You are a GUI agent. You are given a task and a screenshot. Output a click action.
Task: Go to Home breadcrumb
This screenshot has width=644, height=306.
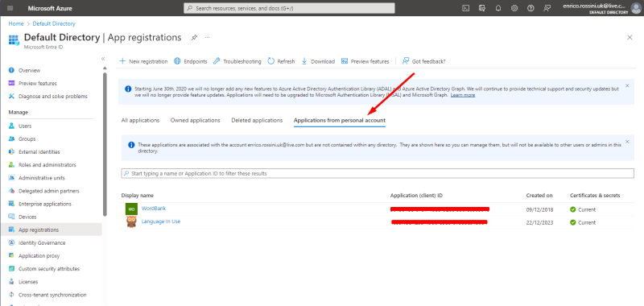click(x=16, y=24)
